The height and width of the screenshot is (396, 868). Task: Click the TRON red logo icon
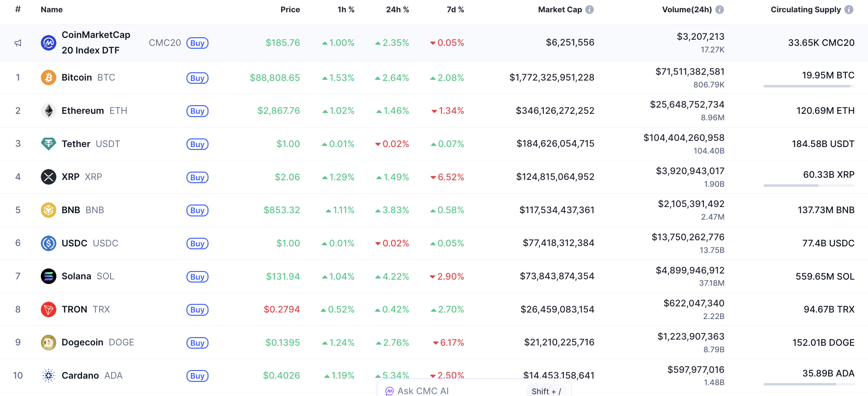click(x=48, y=309)
